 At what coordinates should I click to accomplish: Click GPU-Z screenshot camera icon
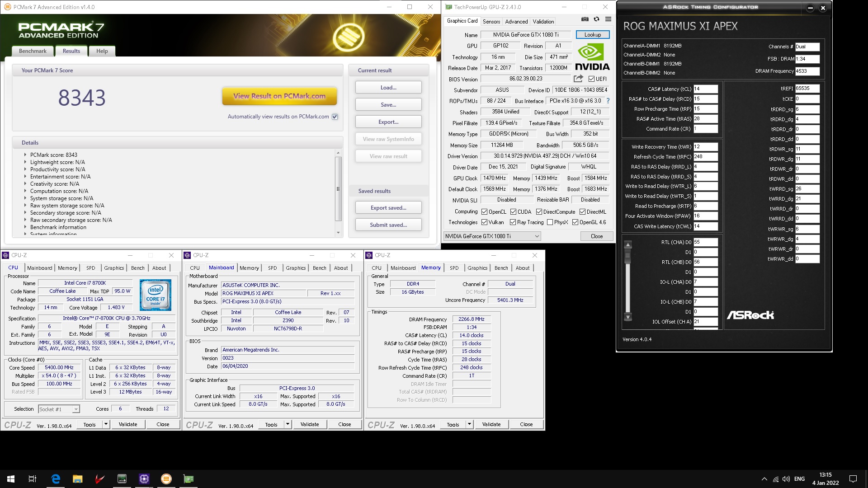(x=585, y=19)
